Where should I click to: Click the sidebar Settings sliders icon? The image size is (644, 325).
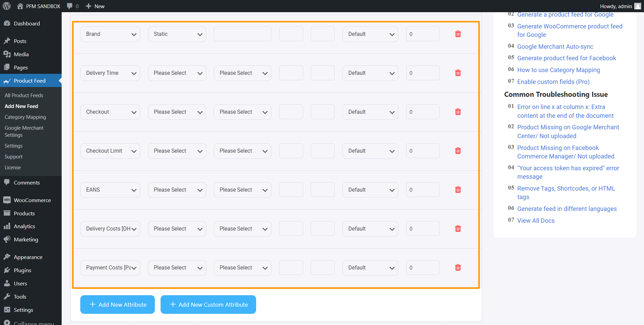[7, 310]
